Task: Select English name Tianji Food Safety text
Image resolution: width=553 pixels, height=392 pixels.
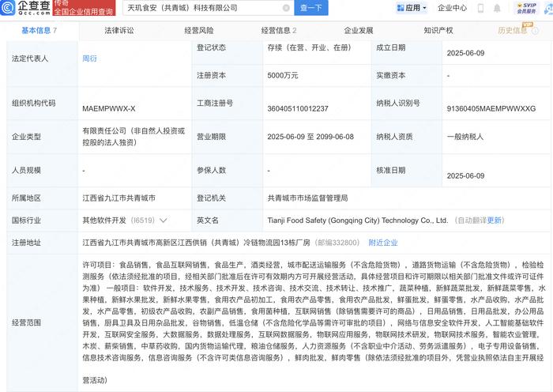Action: click(x=358, y=220)
